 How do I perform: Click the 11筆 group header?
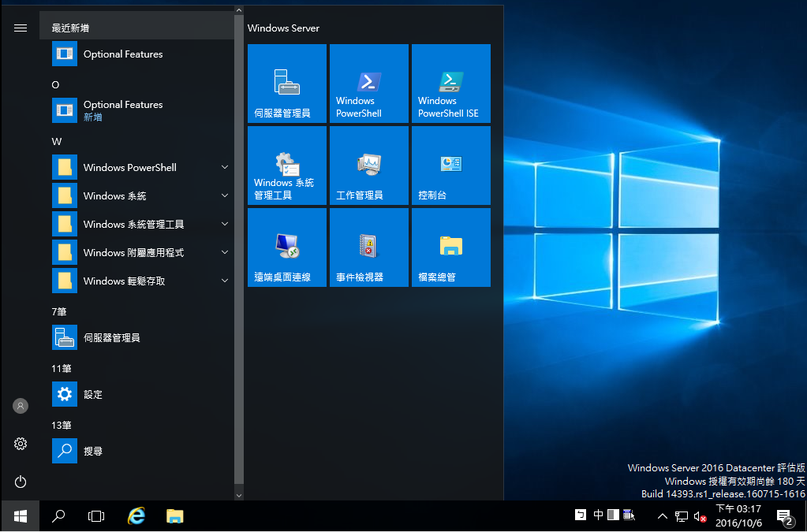click(x=62, y=369)
